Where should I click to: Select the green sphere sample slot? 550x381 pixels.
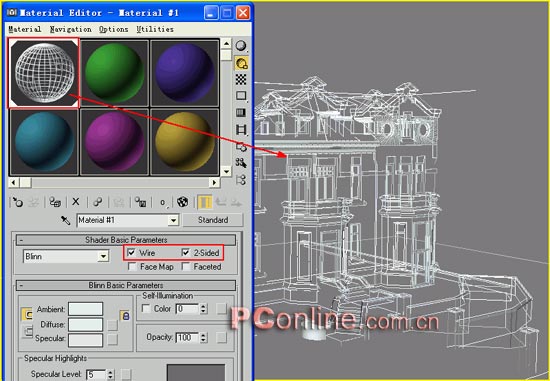(x=115, y=73)
